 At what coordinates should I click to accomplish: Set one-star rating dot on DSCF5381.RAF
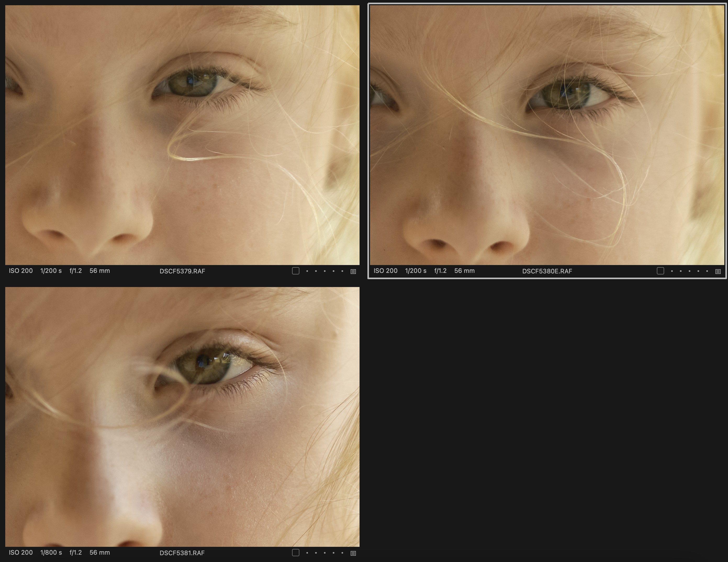[x=307, y=553]
